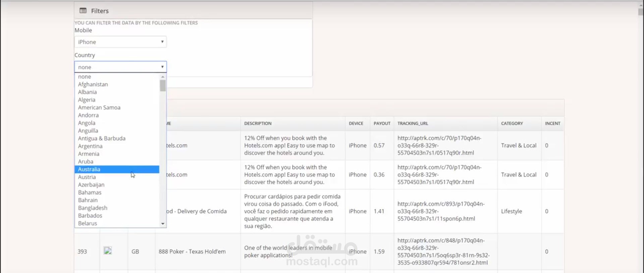Choose Albania from the country list
This screenshot has height=273, width=644.
pos(117,92)
